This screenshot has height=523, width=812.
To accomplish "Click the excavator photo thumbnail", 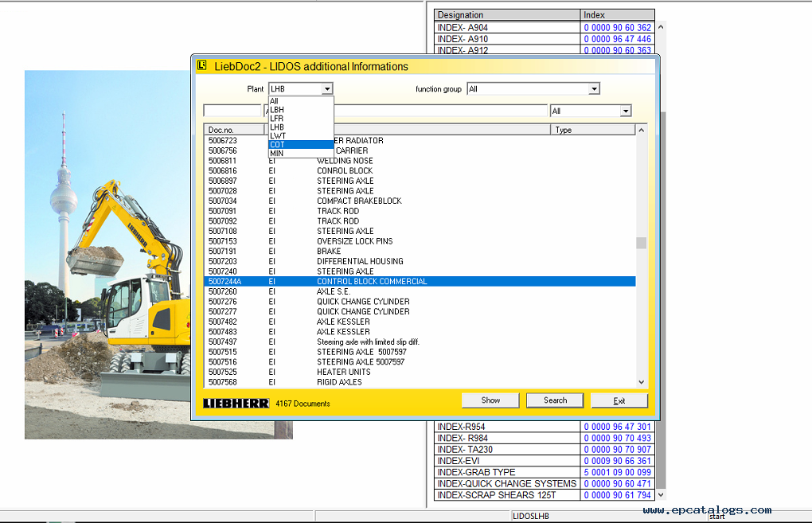I will coord(107,255).
